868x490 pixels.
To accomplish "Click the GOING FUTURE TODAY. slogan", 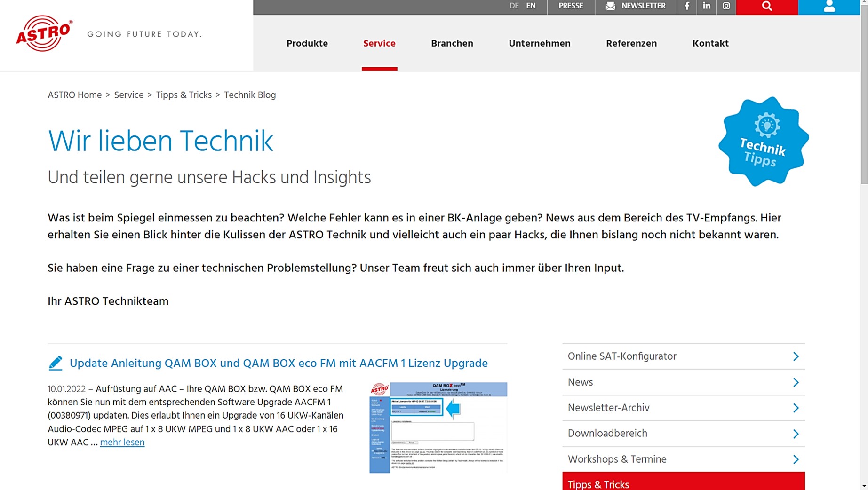I will point(144,34).
